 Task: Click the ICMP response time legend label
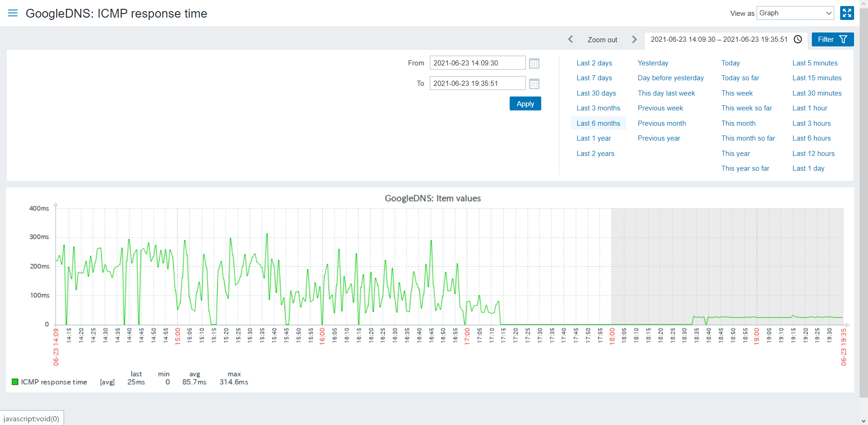click(54, 382)
